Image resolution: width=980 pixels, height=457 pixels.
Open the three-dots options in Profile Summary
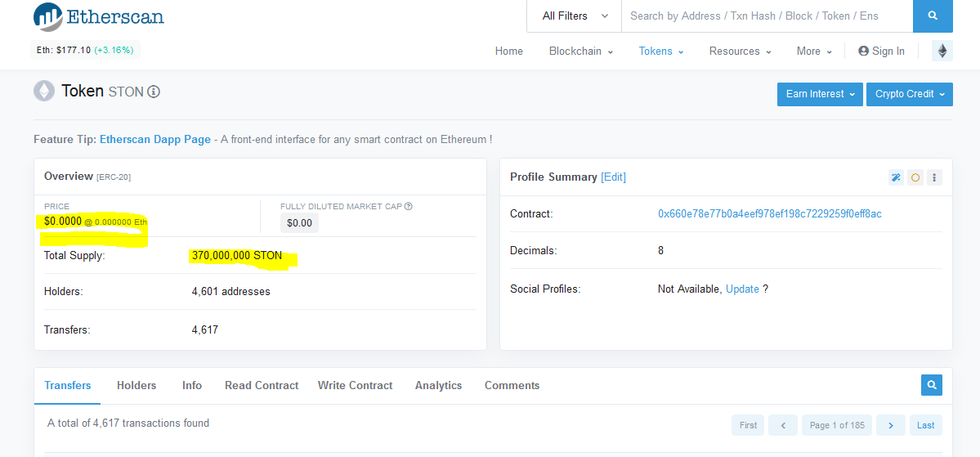click(935, 177)
